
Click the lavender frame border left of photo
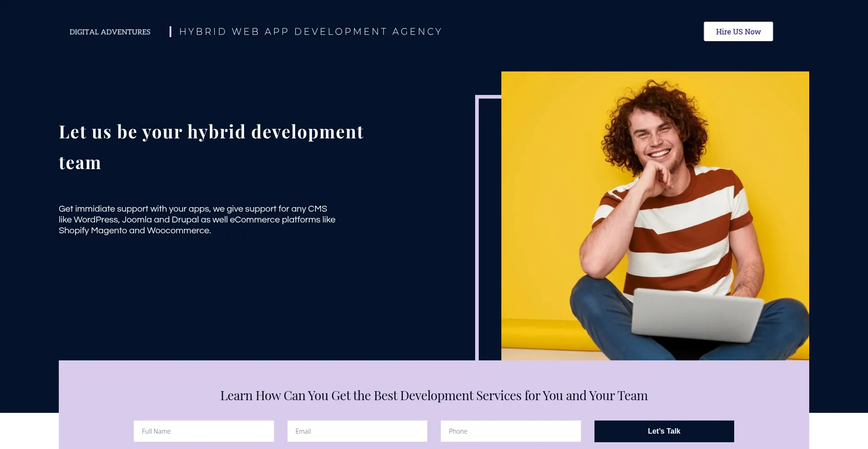477,226
